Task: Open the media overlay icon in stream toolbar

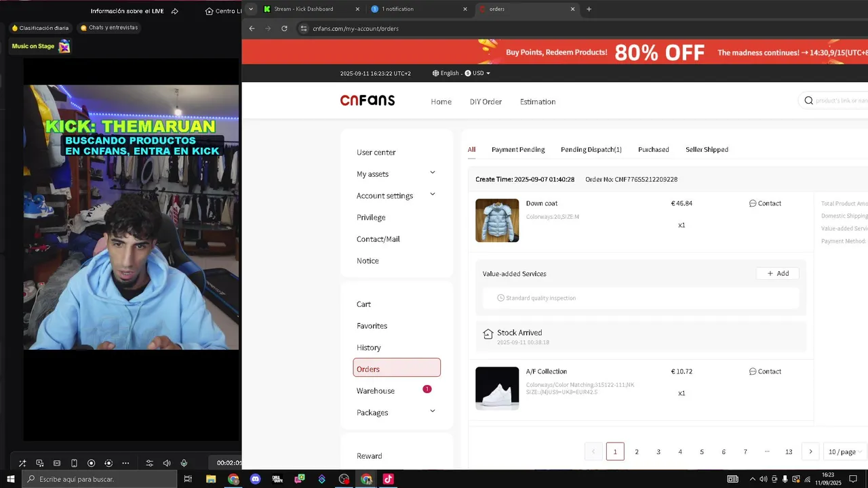Action: coord(40,463)
